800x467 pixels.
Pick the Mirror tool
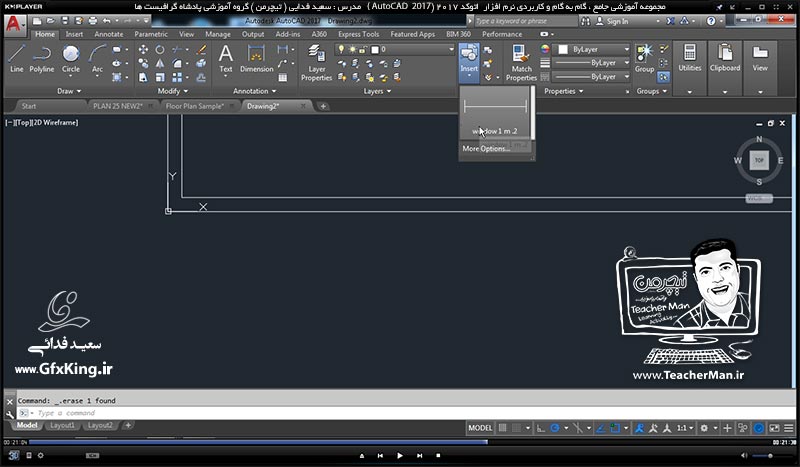[160, 64]
